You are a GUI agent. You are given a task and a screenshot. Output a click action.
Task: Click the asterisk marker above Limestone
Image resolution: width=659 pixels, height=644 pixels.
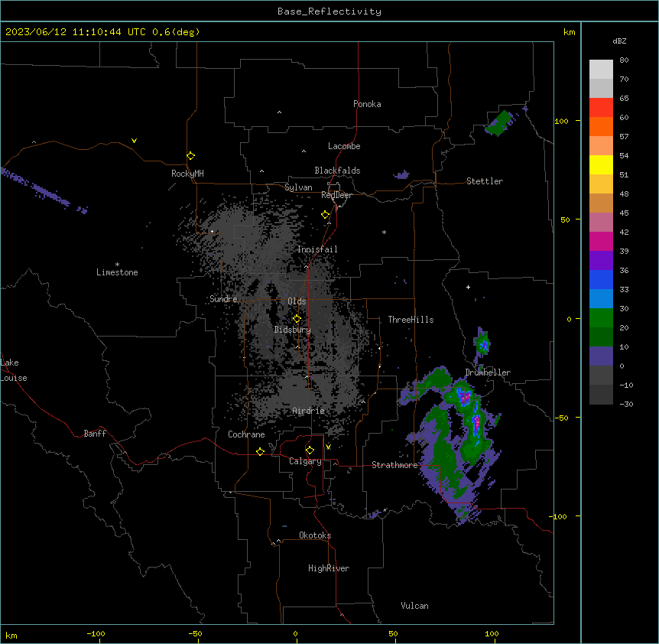[117, 265]
